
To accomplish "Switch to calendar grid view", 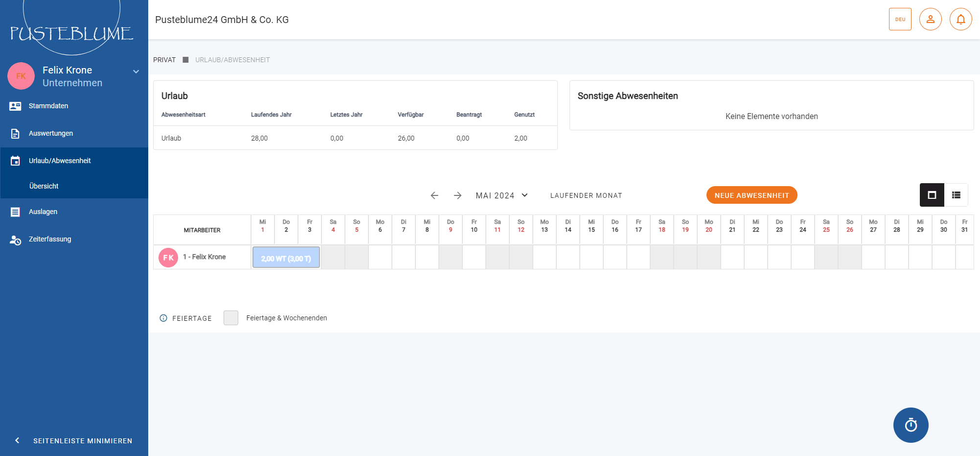I will pyautogui.click(x=932, y=195).
